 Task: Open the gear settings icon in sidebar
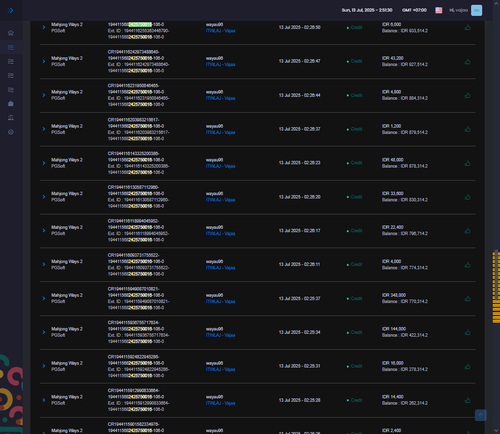coord(11,132)
